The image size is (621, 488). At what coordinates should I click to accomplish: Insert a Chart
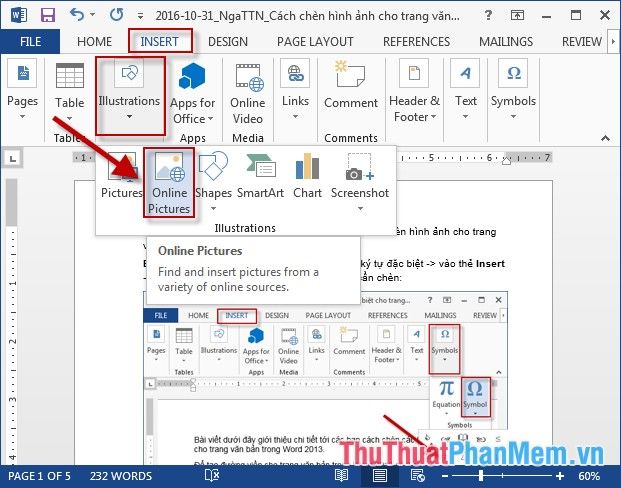pos(307,176)
